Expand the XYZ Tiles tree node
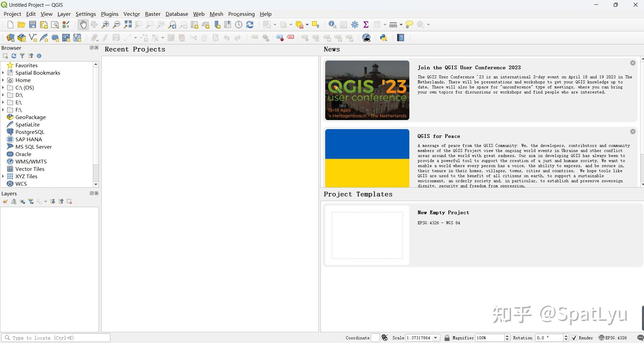The image size is (644, 343). tap(3, 177)
